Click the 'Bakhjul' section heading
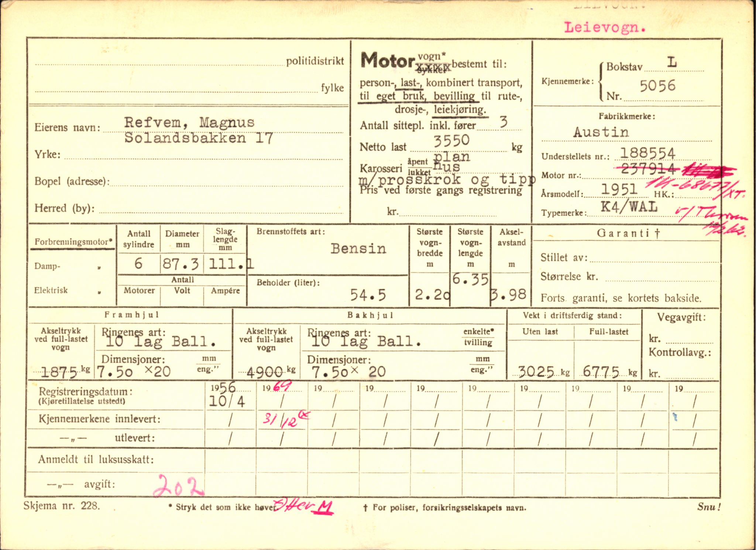Viewport: 756px width, 550px height. click(370, 315)
